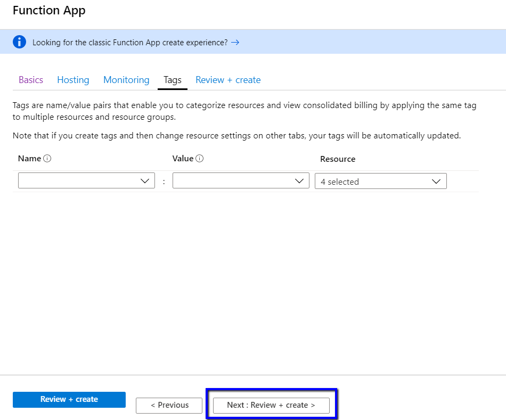Viewport: 506px width, 420px height.
Task: Open the classic Function App create experience link
Action: 130,43
